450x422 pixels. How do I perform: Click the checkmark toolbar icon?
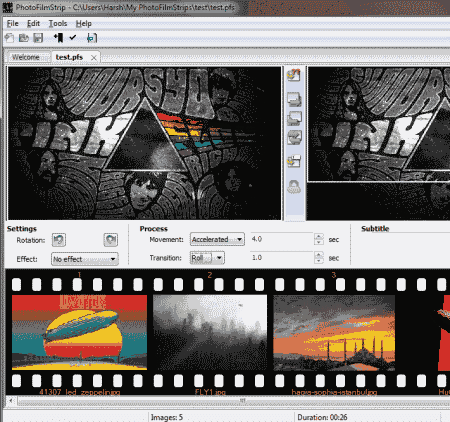click(x=73, y=38)
